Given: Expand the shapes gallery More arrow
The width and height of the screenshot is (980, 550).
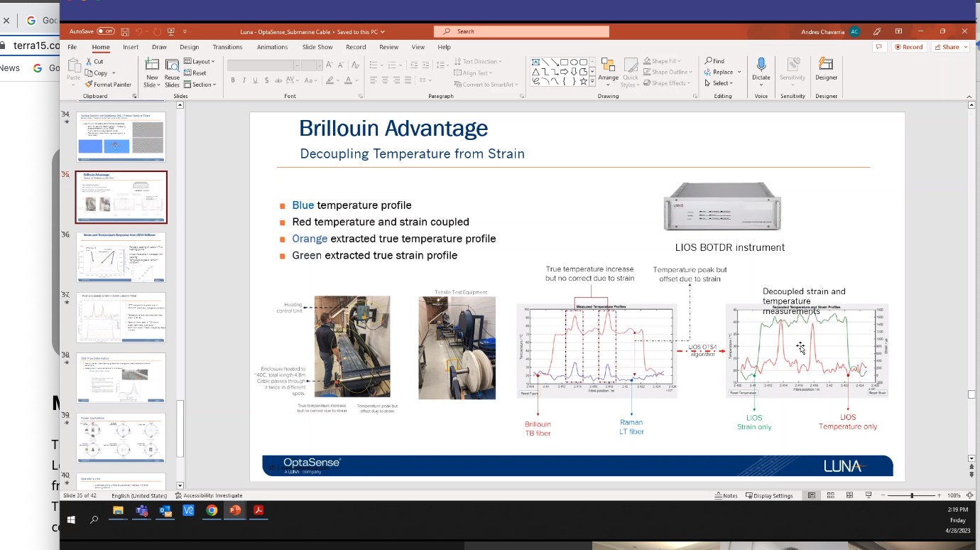Looking at the screenshot, I should click(x=592, y=82).
